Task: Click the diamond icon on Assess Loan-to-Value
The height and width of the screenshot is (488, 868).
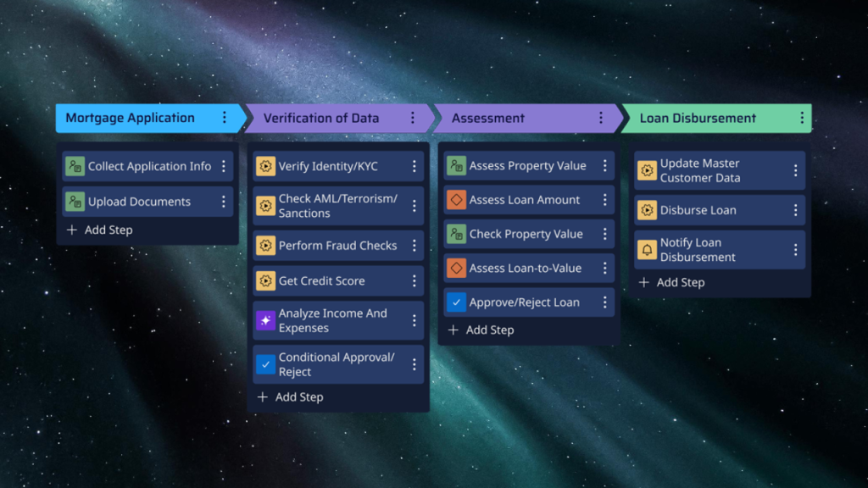Action: pyautogui.click(x=458, y=268)
